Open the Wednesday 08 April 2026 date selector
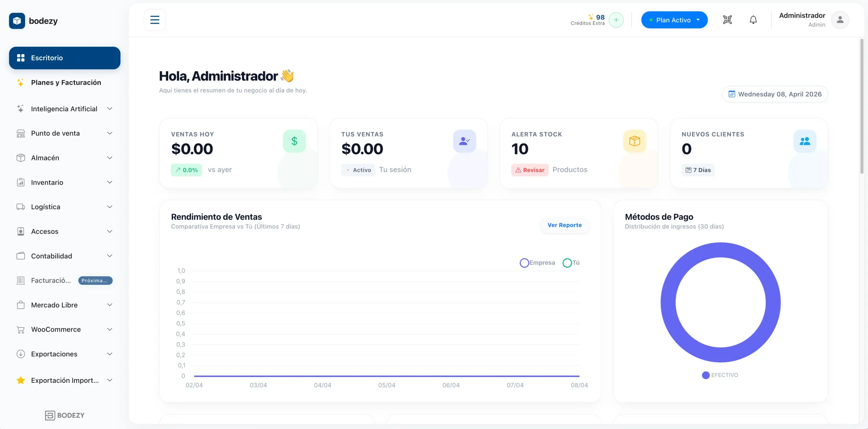This screenshot has height=429, width=868. tap(775, 94)
